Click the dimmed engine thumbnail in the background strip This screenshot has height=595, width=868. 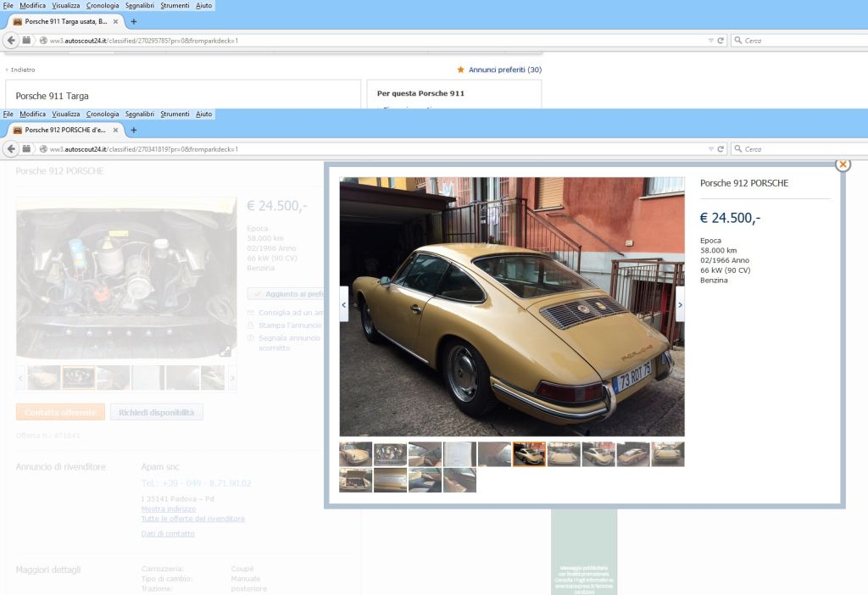pos(78,378)
